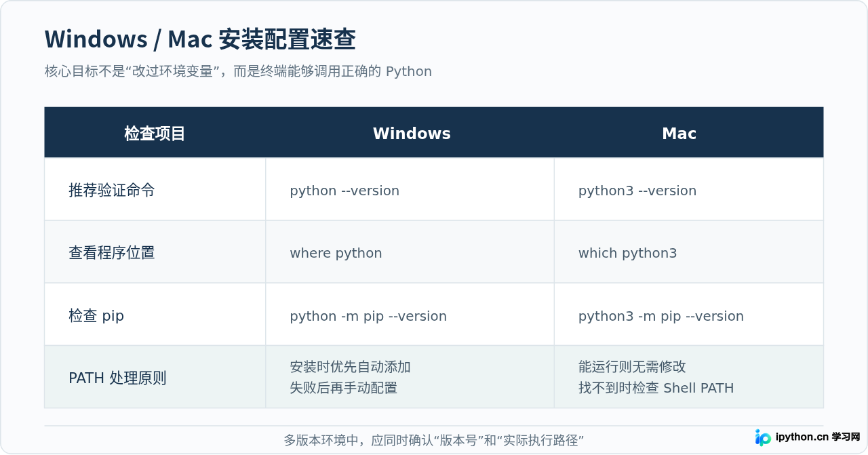Click the '失败后再手动配置' text line
Image resolution: width=868 pixels, height=455 pixels.
pos(343,388)
